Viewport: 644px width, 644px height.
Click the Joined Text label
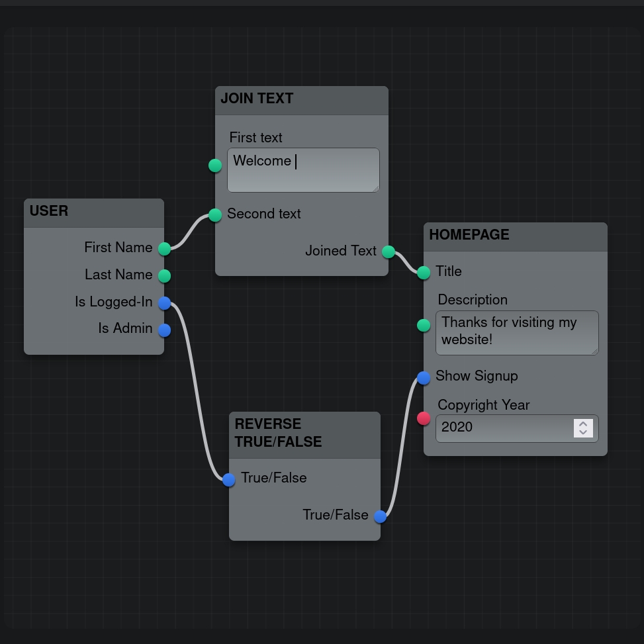pyautogui.click(x=341, y=251)
